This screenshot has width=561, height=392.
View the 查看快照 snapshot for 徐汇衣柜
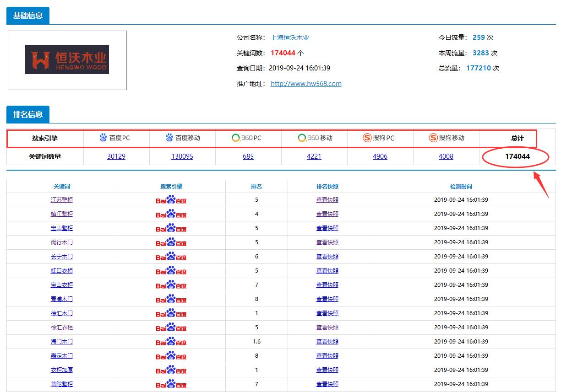click(x=327, y=328)
